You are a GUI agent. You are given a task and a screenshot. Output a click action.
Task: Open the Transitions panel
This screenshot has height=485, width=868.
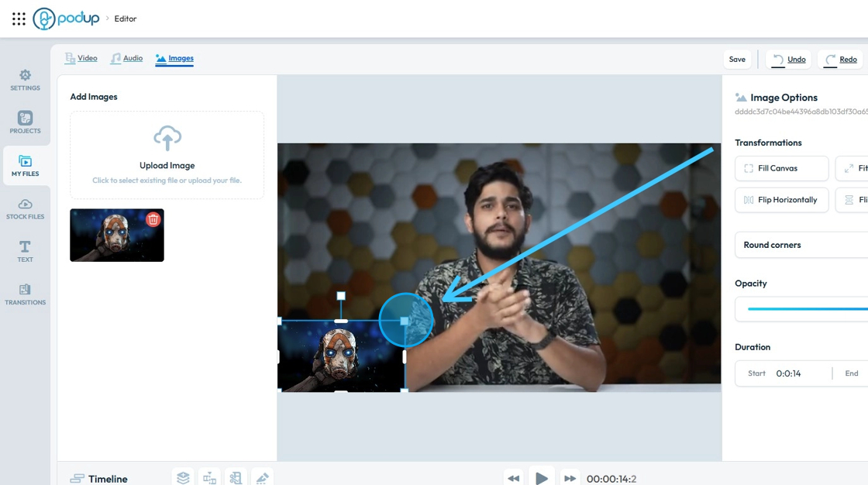(25, 294)
